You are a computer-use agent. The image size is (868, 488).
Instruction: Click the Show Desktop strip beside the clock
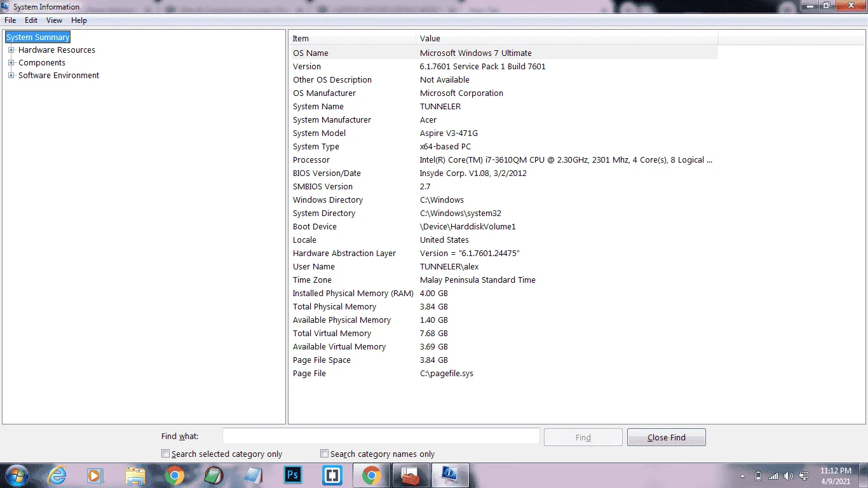click(864, 475)
